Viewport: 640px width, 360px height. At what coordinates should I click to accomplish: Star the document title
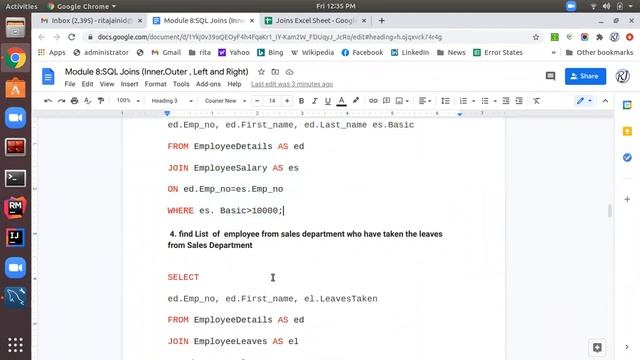tap(261, 72)
